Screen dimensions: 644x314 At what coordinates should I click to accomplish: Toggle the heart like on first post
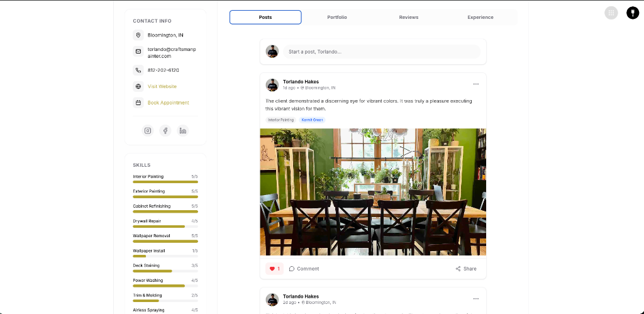(x=274, y=269)
